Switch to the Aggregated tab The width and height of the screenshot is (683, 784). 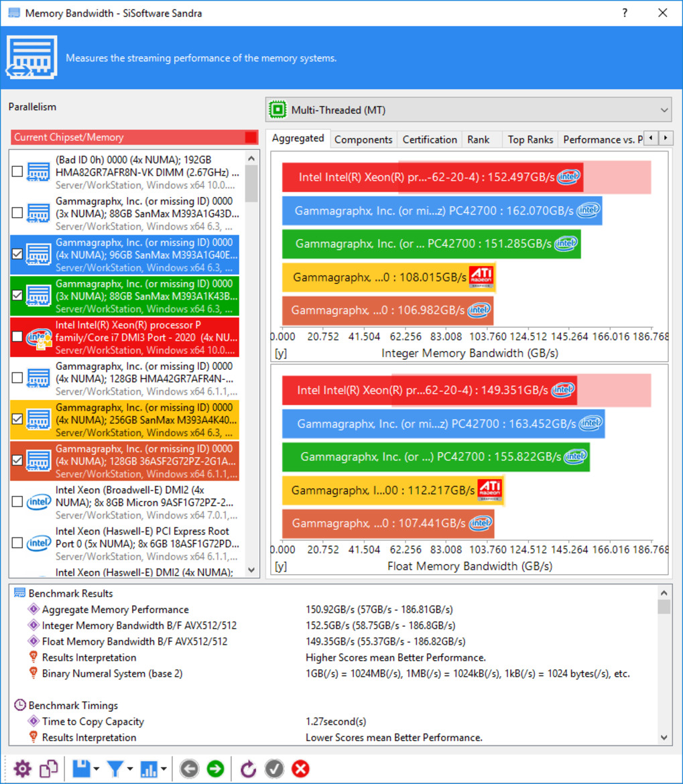(x=298, y=139)
